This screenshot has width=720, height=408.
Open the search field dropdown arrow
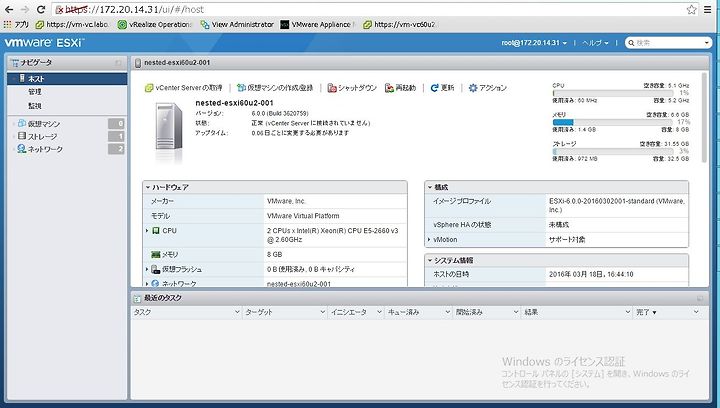pos(707,43)
